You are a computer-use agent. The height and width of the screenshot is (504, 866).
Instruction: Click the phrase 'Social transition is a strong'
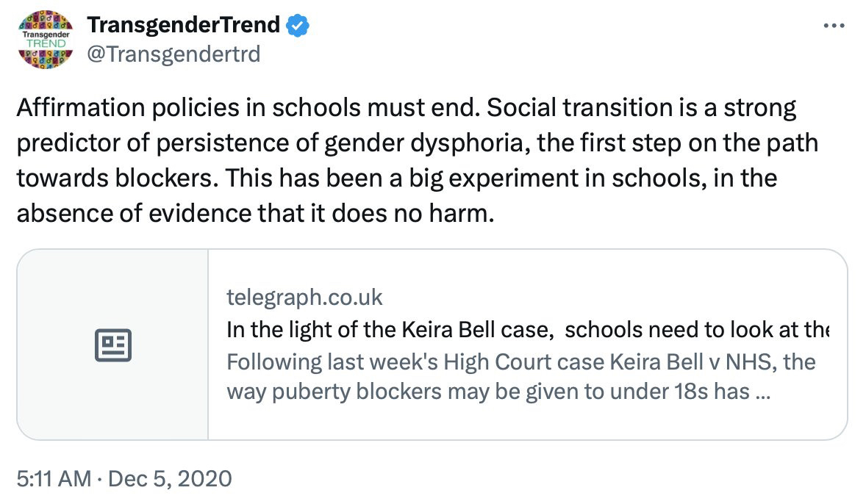pos(642,109)
